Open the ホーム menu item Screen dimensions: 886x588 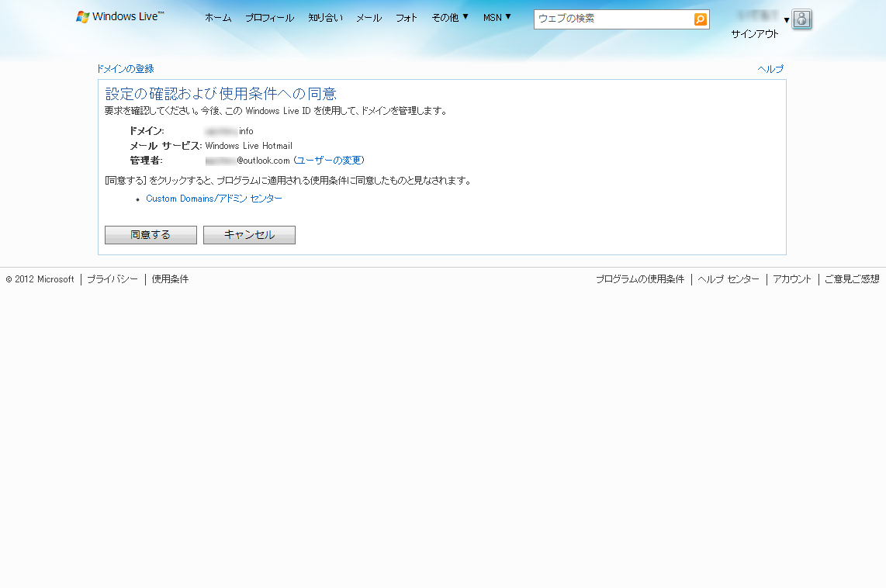pos(218,18)
